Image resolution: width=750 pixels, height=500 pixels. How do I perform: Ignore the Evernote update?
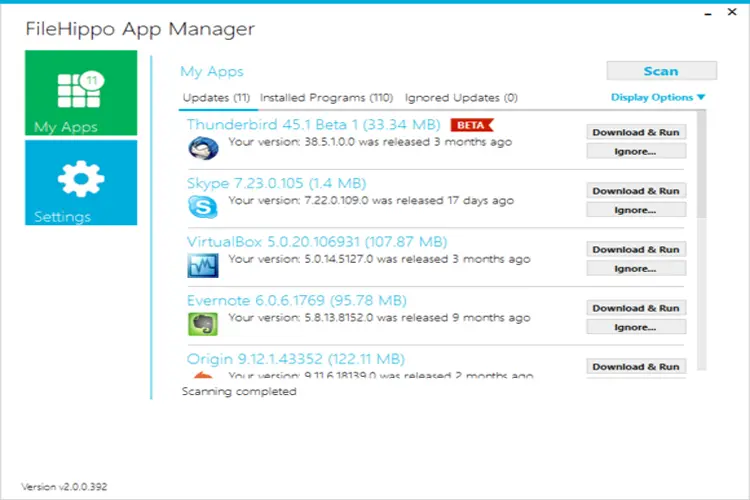(x=636, y=327)
